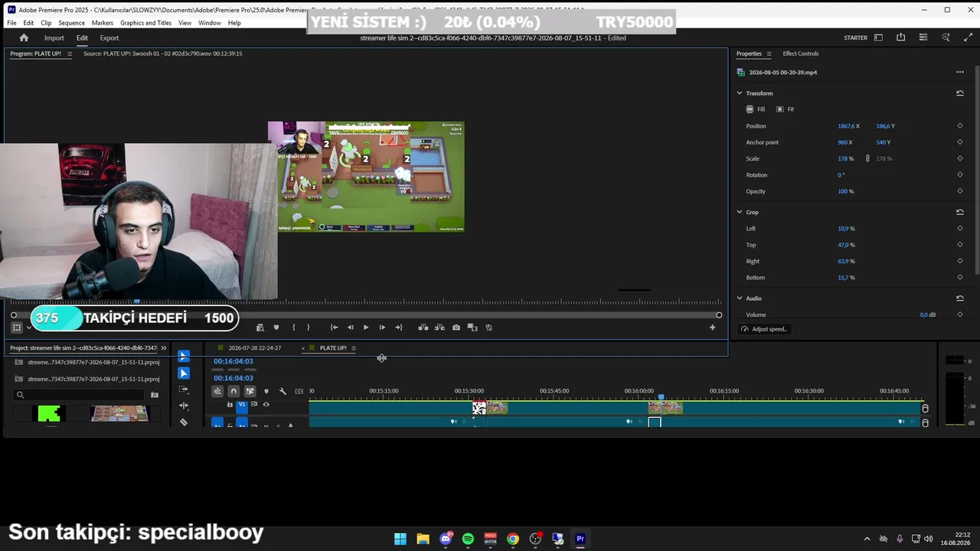
Task: Show hidden Project panel tabs chevron
Action: click(x=164, y=348)
